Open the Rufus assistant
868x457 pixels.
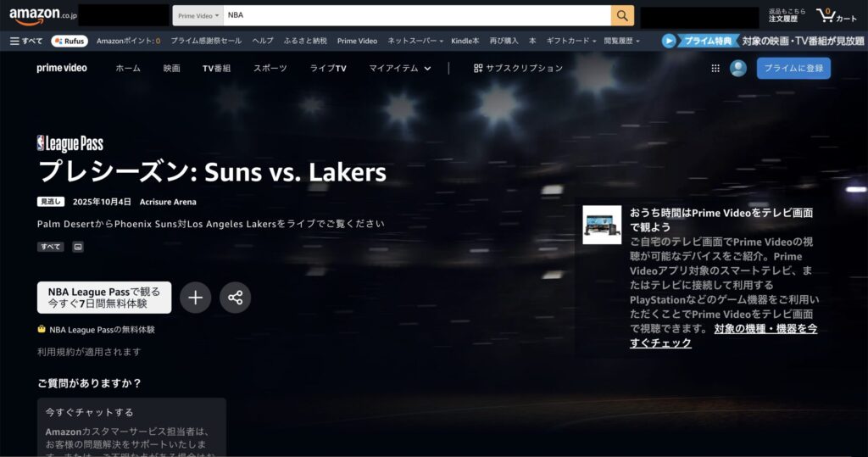click(70, 41)
